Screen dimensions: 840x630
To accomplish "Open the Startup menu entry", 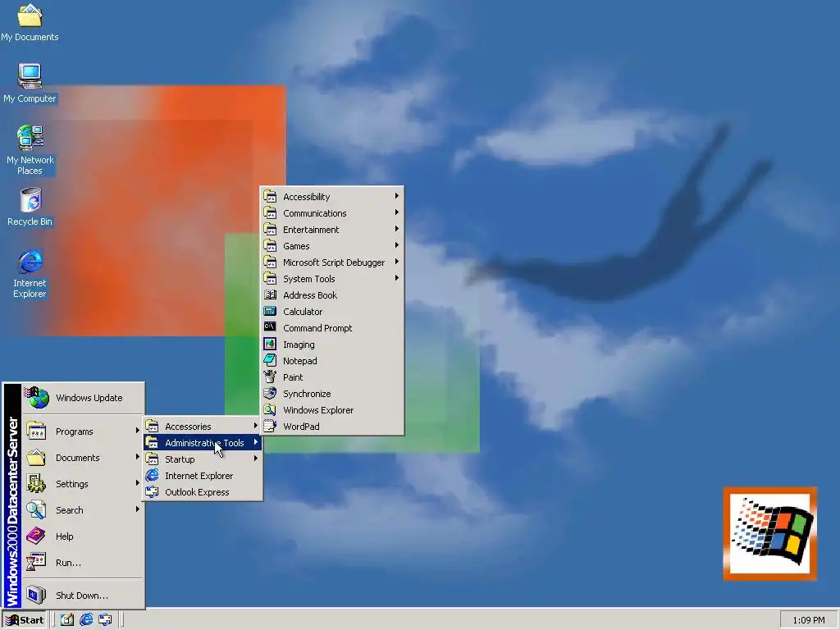I will (203, 459).
